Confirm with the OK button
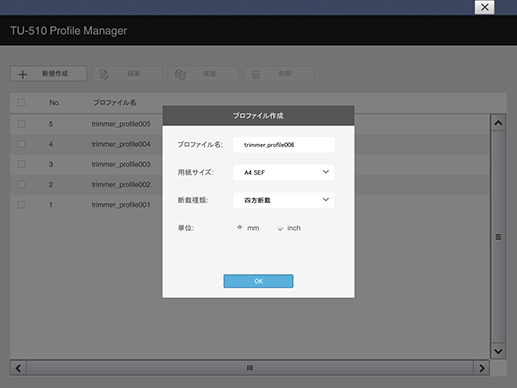 pyautogui.click(x=258, y=281)
